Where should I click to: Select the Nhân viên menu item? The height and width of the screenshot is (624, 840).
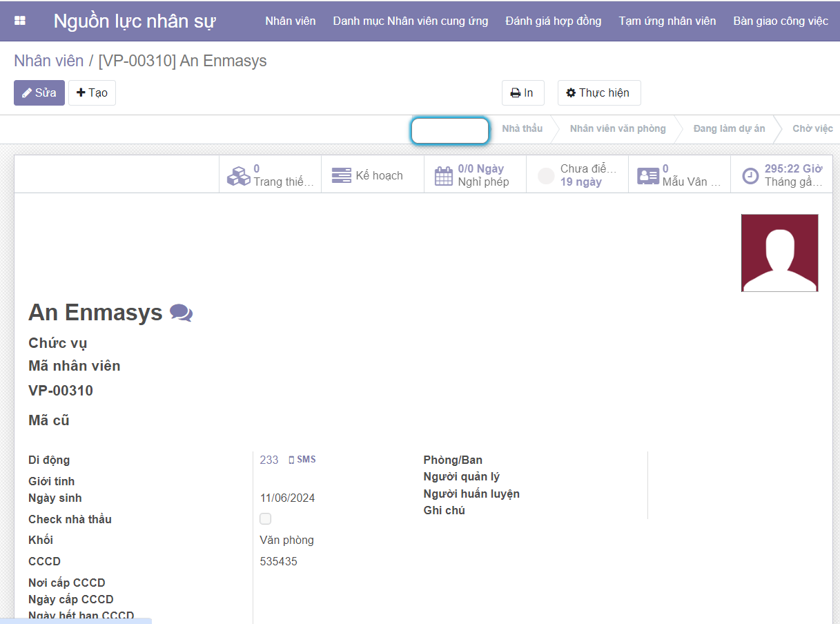click(290, 21)
